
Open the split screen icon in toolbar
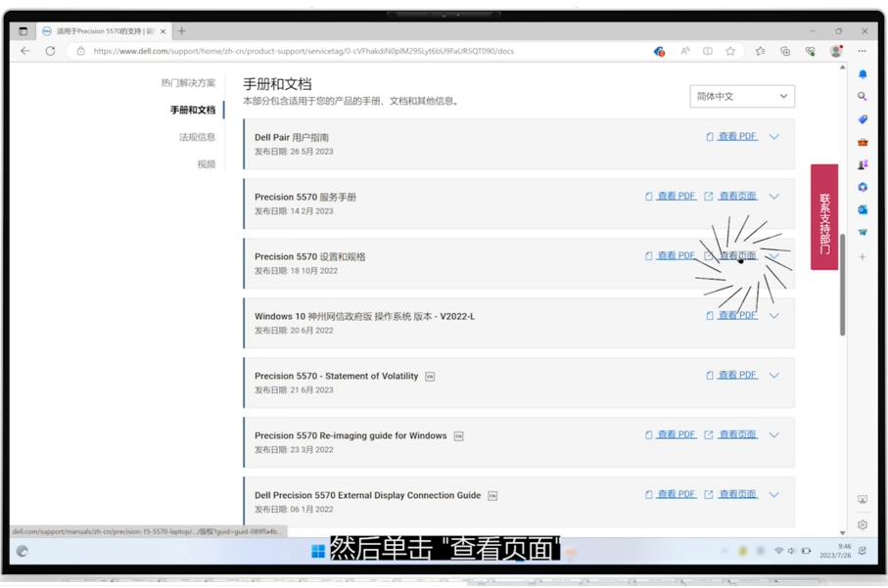[x=708, y=51]
